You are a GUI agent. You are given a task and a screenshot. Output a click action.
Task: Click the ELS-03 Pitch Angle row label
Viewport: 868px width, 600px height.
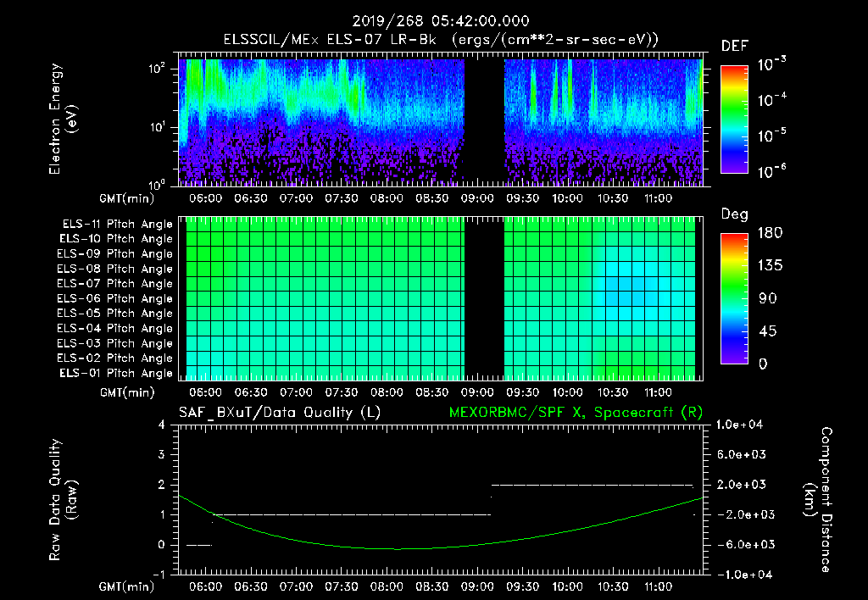pyautogui.click(x=114, y=344)
